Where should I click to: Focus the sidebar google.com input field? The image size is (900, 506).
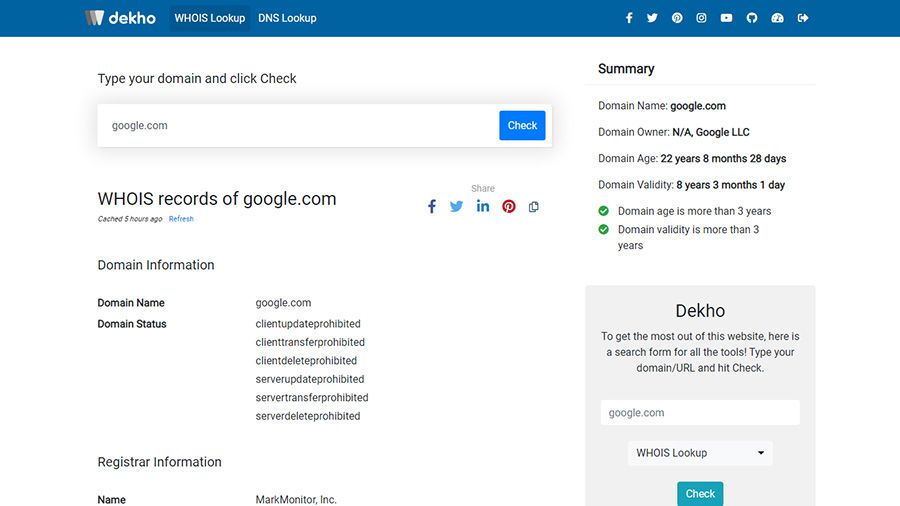[700, 413]
